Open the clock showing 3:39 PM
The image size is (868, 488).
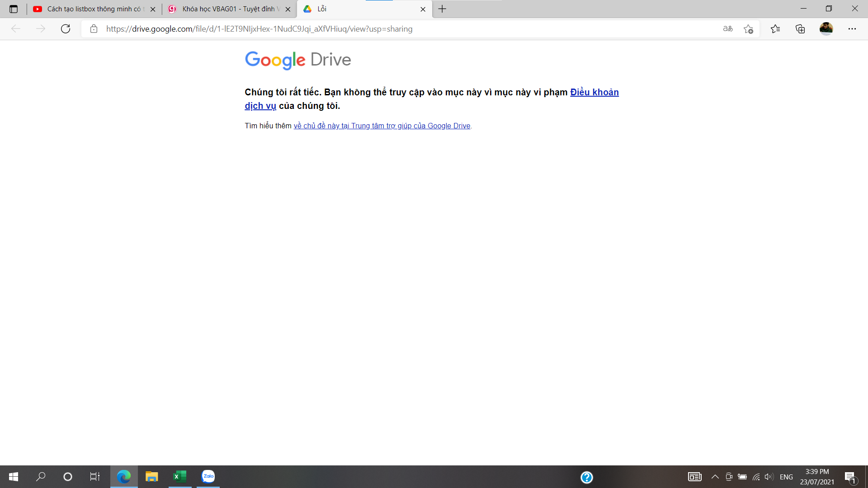(817, 477)
